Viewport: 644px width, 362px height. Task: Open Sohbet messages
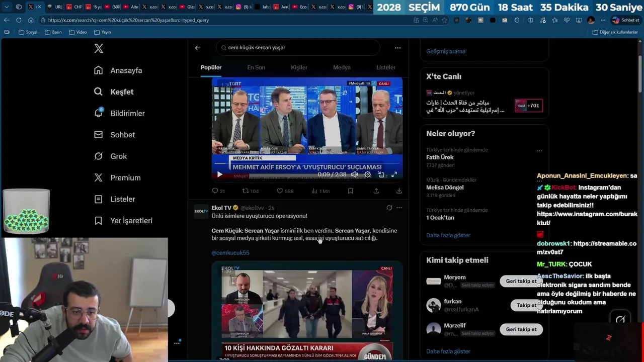click(x=115, y=135)
